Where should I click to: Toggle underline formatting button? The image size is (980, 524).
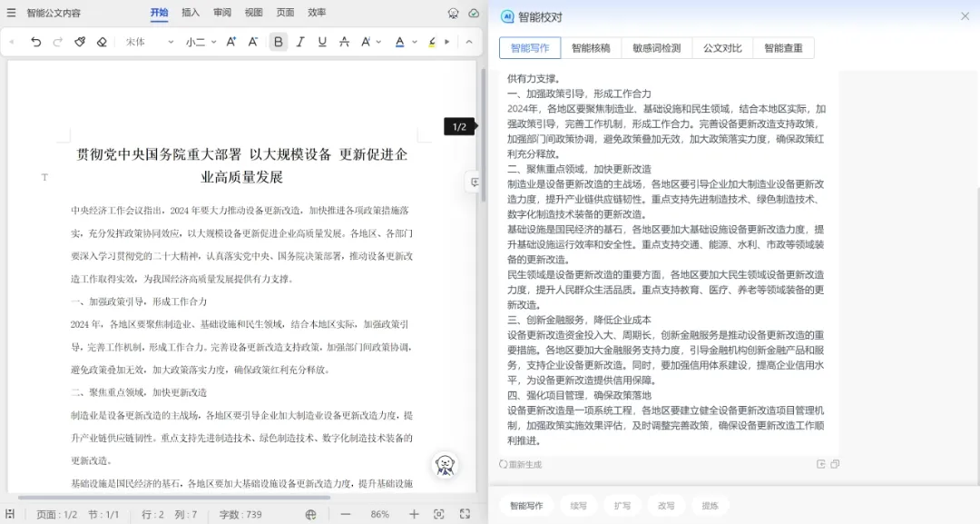point(322,42)
